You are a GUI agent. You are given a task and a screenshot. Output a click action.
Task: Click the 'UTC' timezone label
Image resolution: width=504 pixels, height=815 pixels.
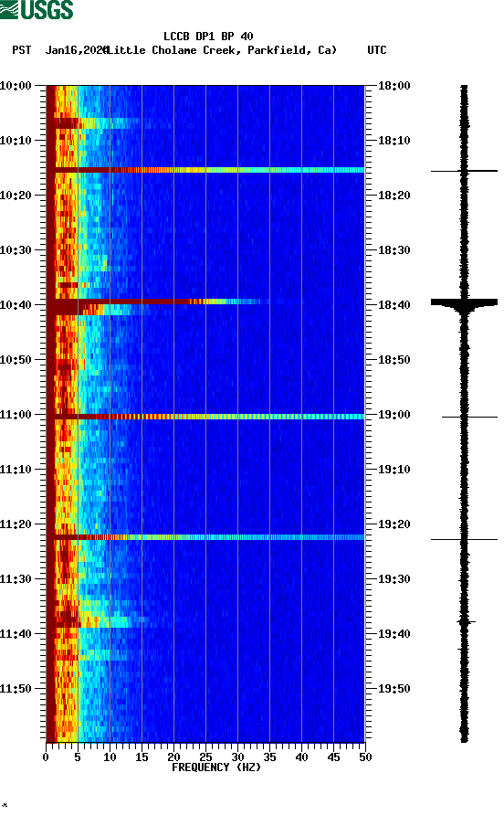tap(377, 50)
